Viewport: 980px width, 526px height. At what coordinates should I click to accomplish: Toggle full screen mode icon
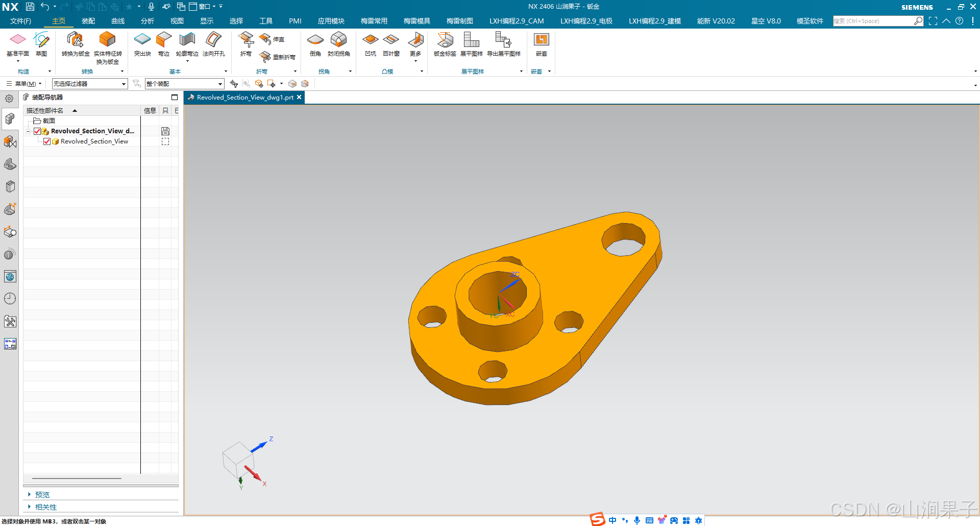[933, 21]
